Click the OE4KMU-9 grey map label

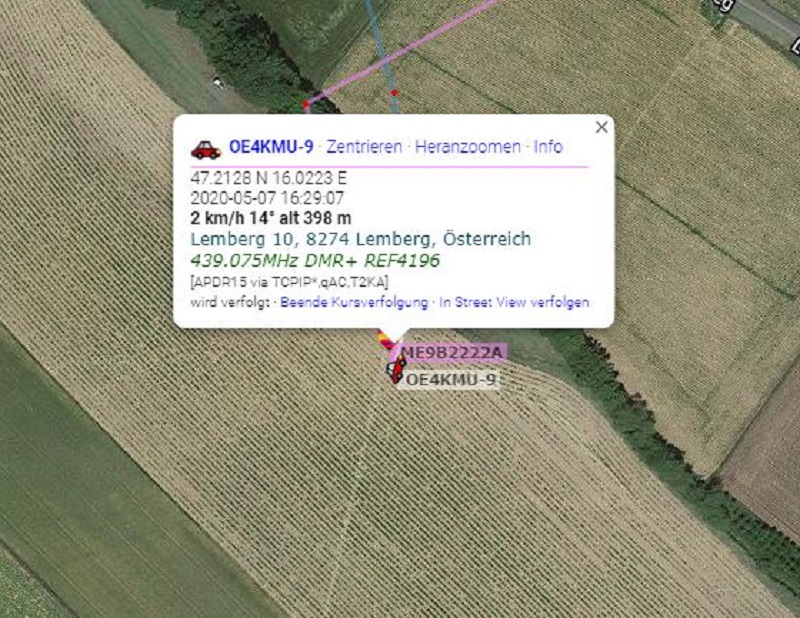click(451, 380)
